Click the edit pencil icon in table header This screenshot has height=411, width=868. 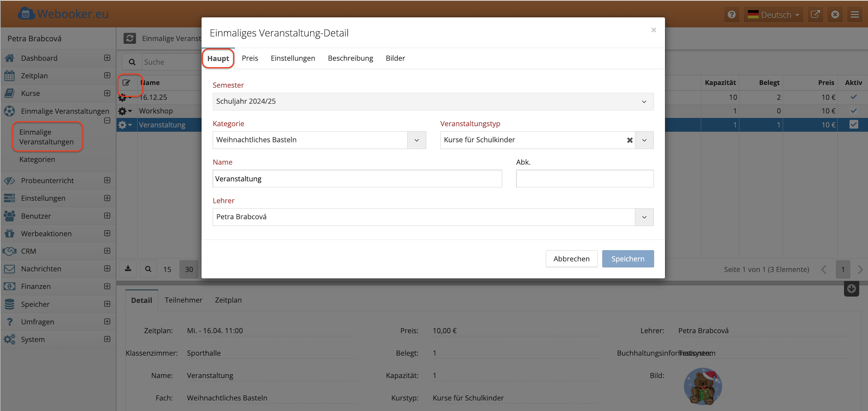126,83
